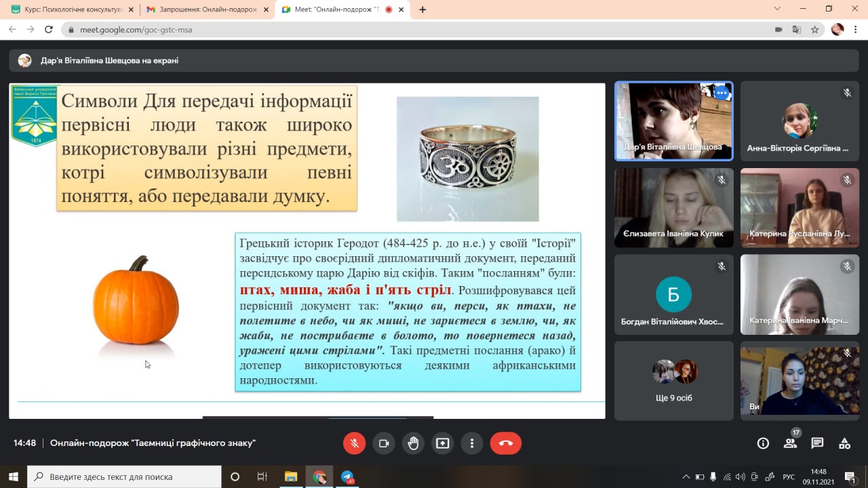868x488 pixels.
Task: Open options on Дар'я Шевцова's video tile
Action: (x=721, y=93)
